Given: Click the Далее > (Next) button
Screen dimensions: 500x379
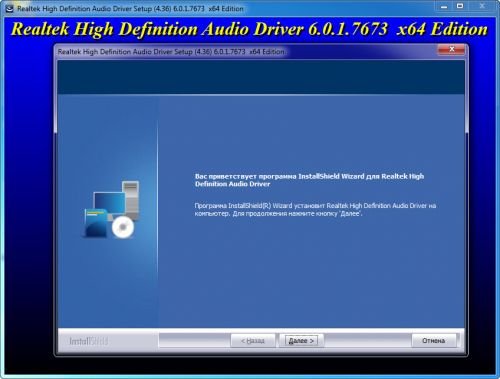Looking at the screenshot, I should pos(301,341).
